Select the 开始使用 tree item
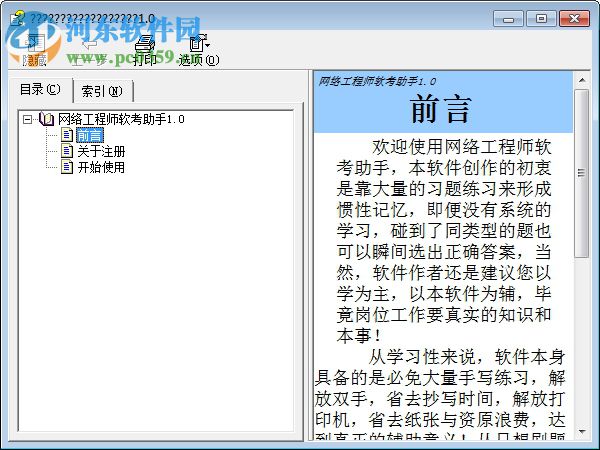The height and width of the screenshot is (450, 600). 101,167
